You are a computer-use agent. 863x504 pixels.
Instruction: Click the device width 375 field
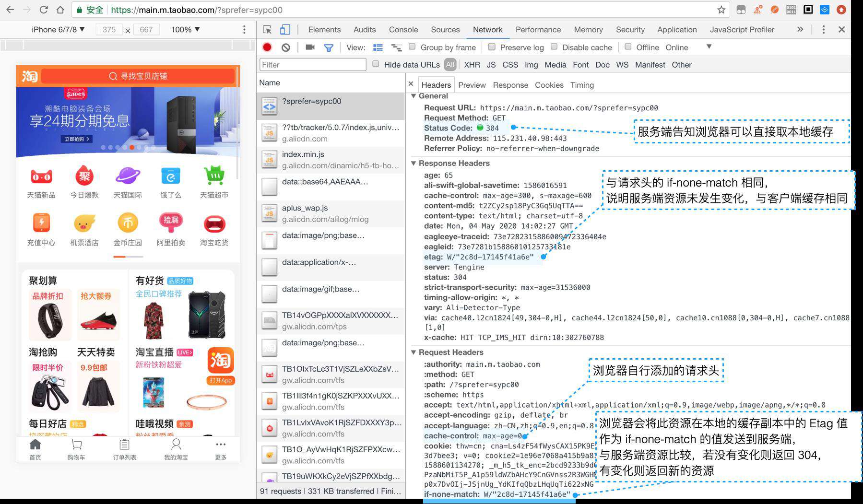pyautogui.click(x=109, y=30)
